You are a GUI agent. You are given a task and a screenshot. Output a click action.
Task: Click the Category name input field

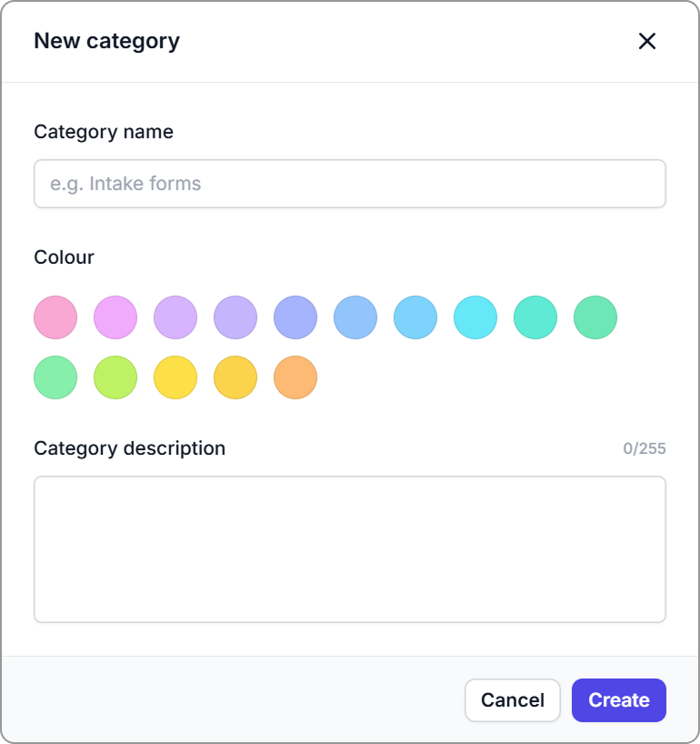coord(349,184)
